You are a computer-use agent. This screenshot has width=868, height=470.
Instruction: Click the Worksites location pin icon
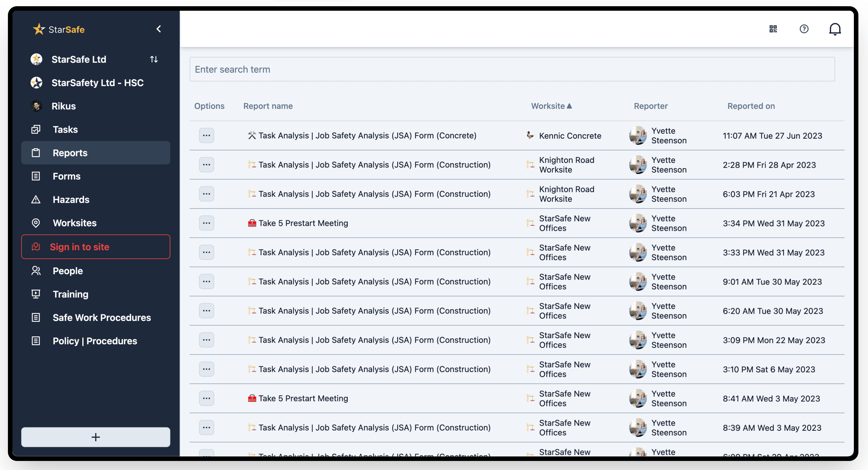tap(36, 223)
